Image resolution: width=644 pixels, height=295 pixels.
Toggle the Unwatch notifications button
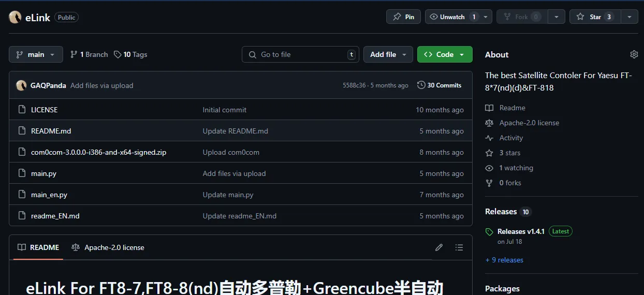pyautogui.click(x=452, y=17)
